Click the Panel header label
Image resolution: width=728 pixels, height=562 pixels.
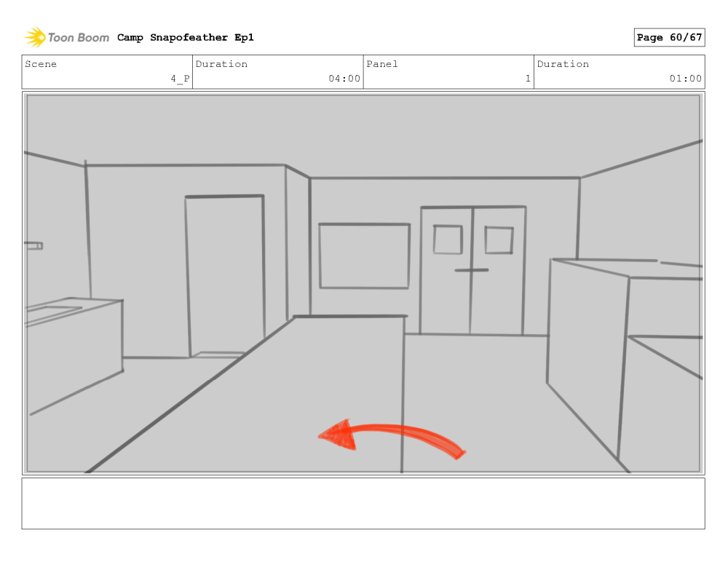pos(382,64)
